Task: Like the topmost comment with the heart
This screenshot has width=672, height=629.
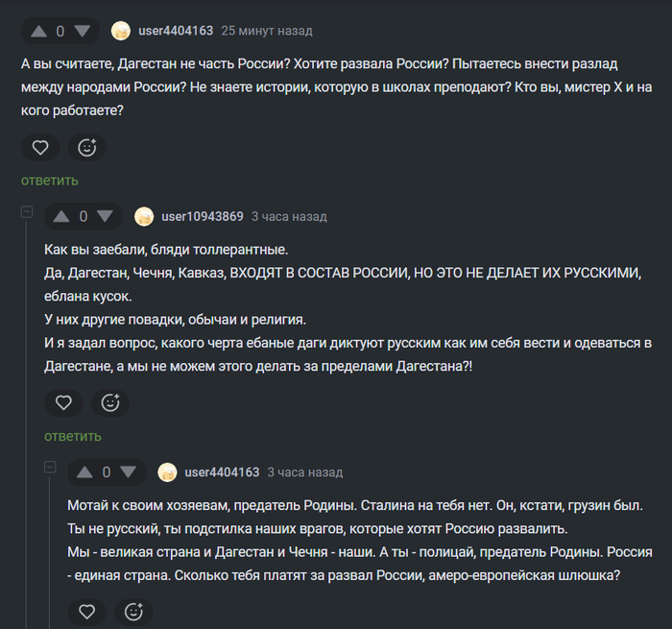Action: point(40,148)
